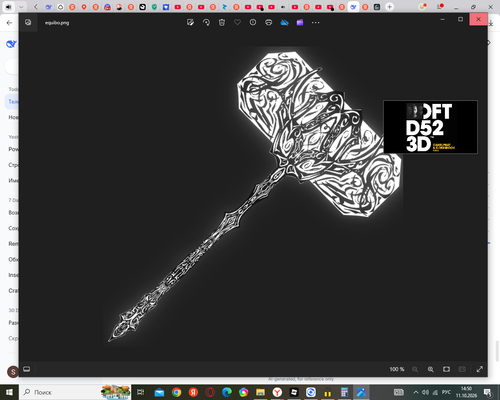Rotate the image using the rotate icon
This screenshot has width=500, height=400.
tap(206, 22)
